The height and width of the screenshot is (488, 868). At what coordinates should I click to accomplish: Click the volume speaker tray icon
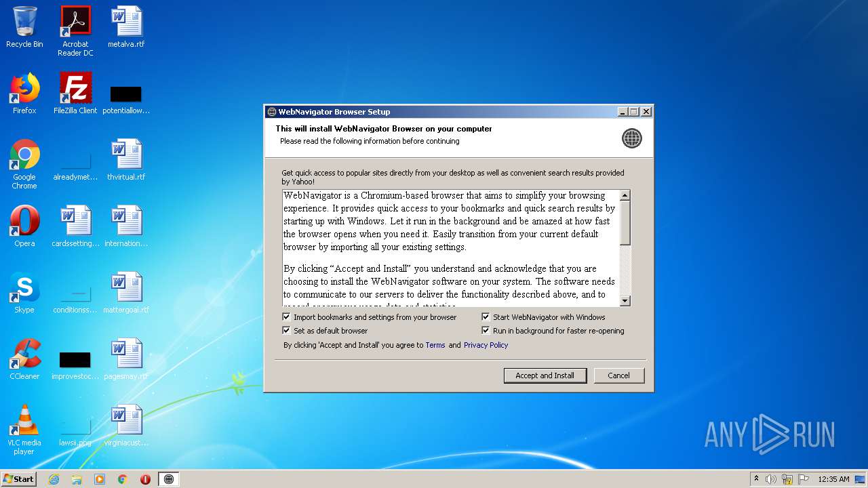[770, 479]
